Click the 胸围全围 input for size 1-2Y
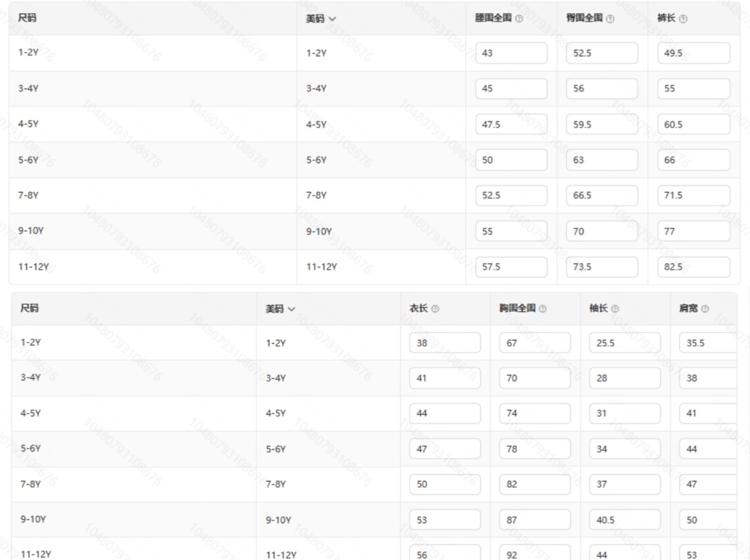 (x=535, y=343)
